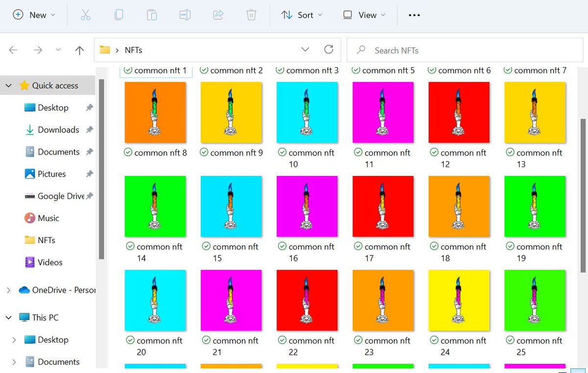Viewport: 588px width, 373px height.
Task: Open the Sort dropdown menu
Action: pos(302,15)
